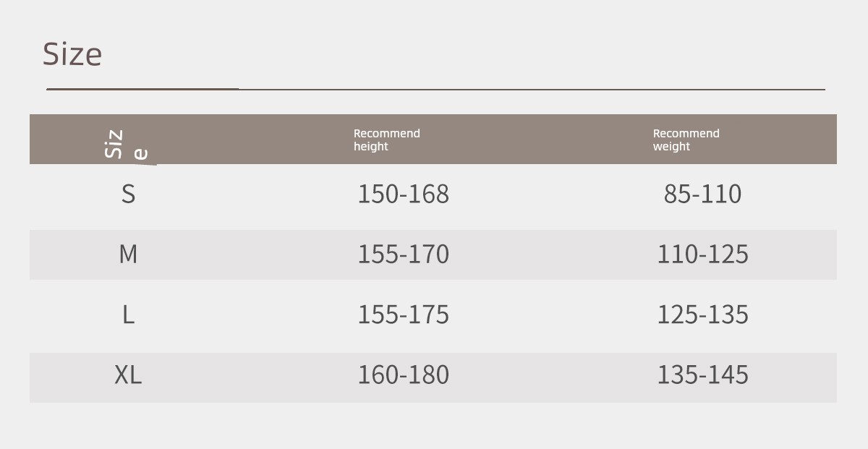Click the 150-168 height value
The width and height of the screenshot is (868, 449).
403,194
